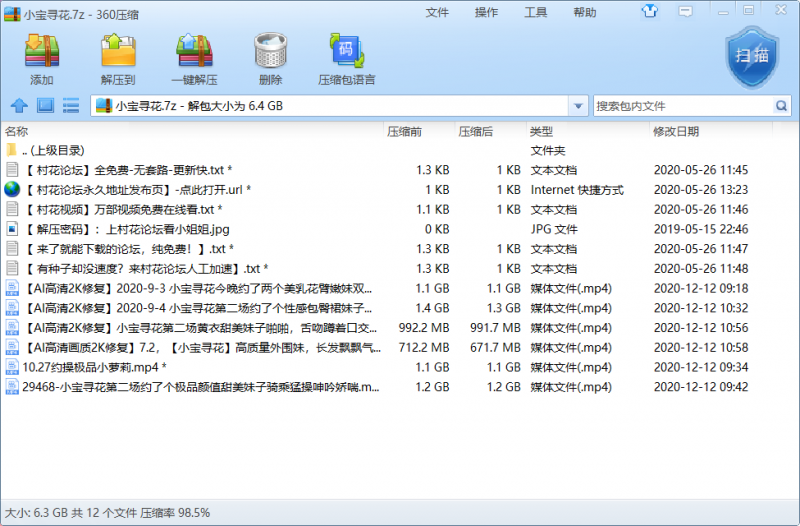Click the 删除 (Delete) trash icon
Screen dimensions: 800x526
click(270, 58)
